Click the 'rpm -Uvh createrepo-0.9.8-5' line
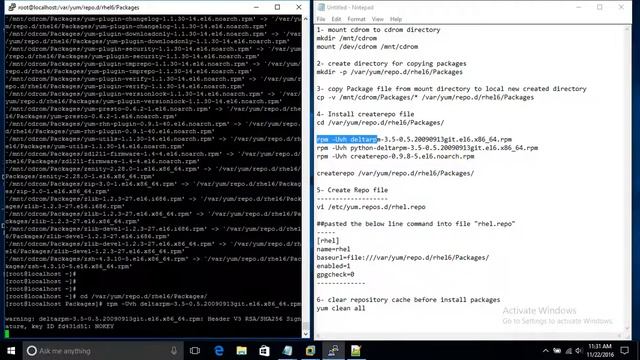The height and width of the screenshot is (360, 640). coord(395,156)
